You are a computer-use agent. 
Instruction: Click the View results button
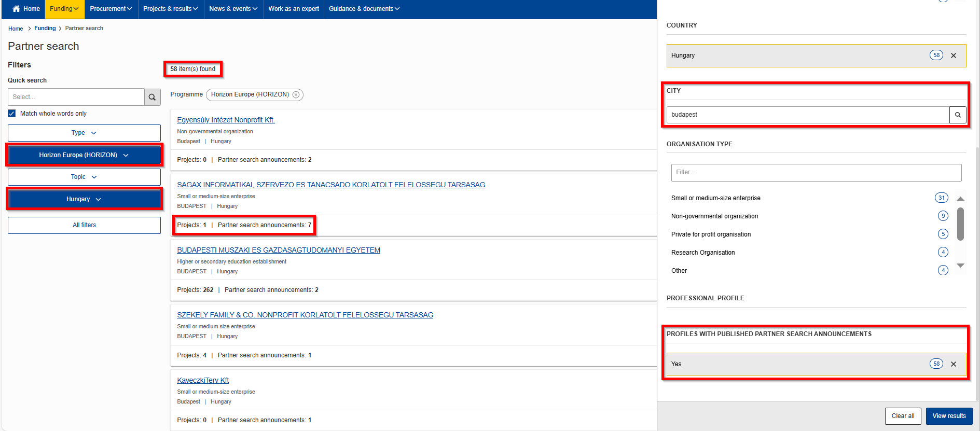(x=949, y=416)
